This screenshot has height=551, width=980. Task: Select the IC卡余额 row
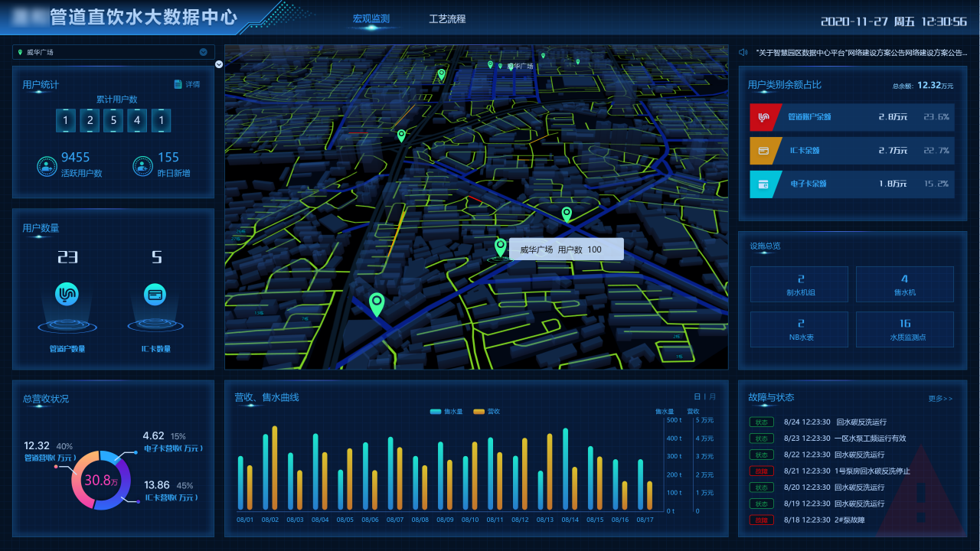tap(852, 151)
